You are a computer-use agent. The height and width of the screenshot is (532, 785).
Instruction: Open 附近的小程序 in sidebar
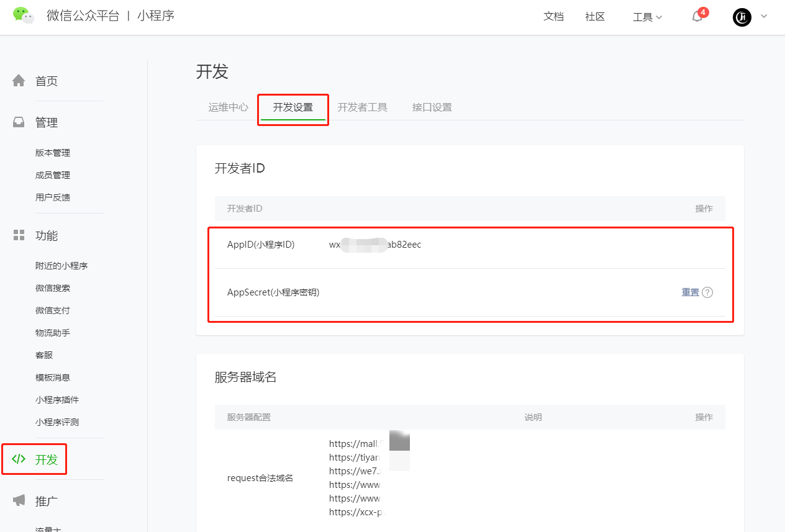click(61, 266)
